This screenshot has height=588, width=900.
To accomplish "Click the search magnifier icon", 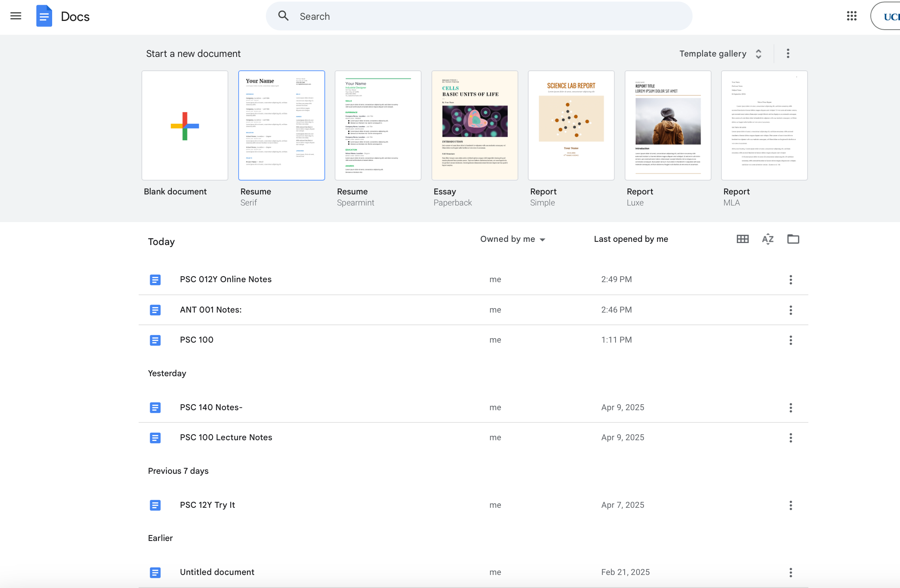I will 283,16.
